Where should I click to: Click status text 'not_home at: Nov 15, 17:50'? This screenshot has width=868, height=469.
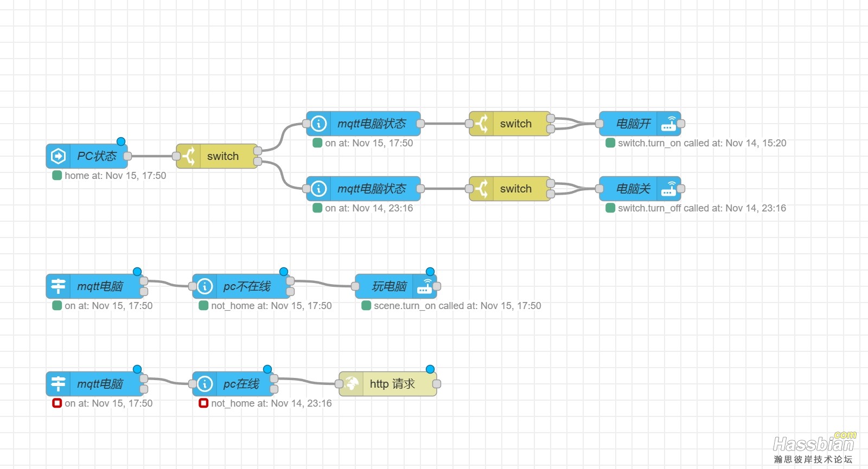click(x=271, y=306)
